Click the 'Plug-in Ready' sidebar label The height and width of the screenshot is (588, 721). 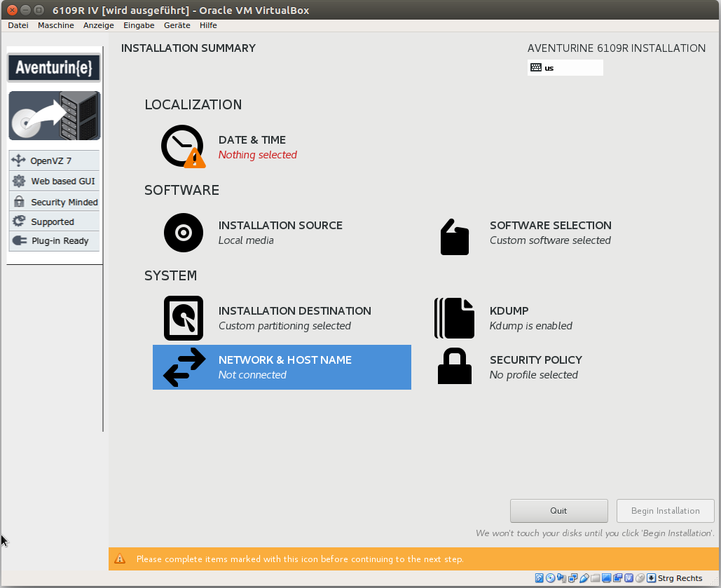60,241
